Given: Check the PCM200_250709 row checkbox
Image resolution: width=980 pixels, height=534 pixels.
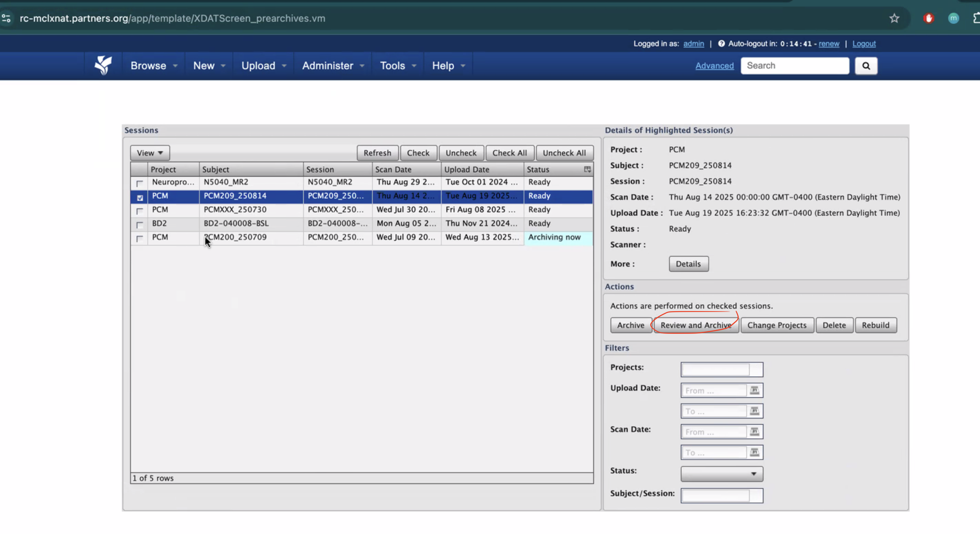Looking at the screenshot, I should pos(140,238).
